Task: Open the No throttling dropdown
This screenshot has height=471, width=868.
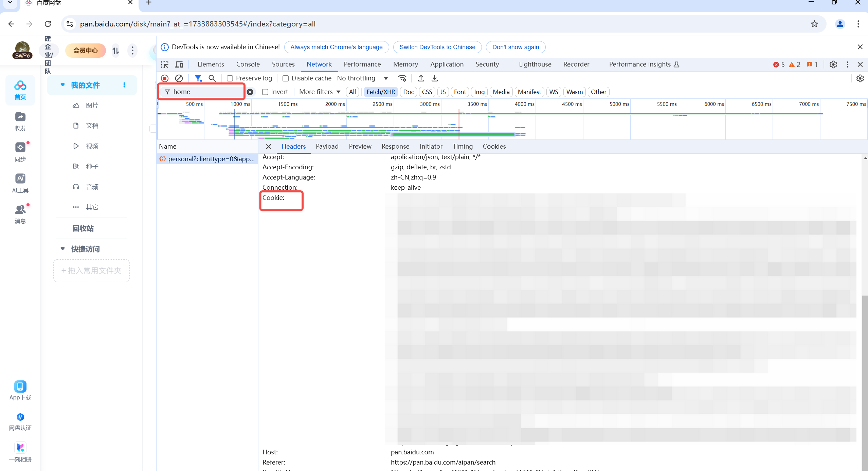Action: click(x=362, y=78)
